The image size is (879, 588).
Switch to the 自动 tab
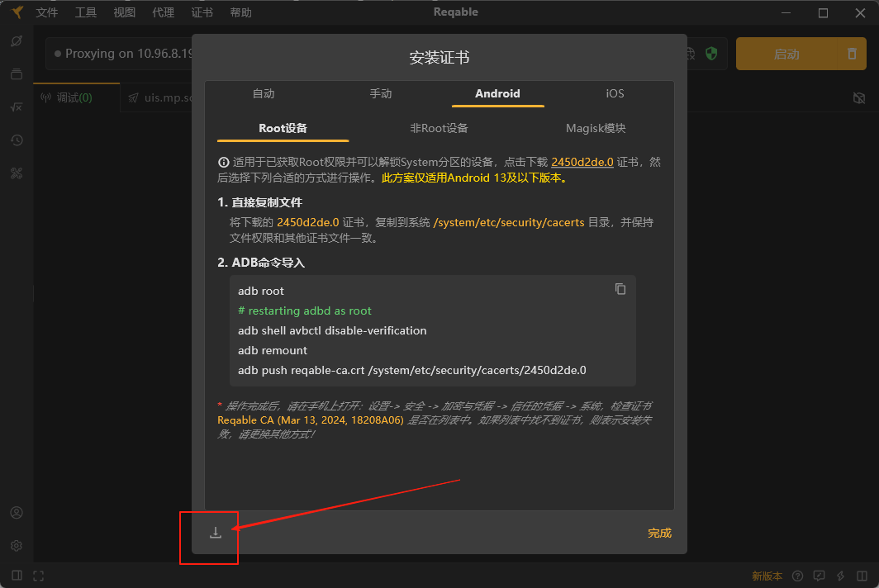click(x=264, y=93)
